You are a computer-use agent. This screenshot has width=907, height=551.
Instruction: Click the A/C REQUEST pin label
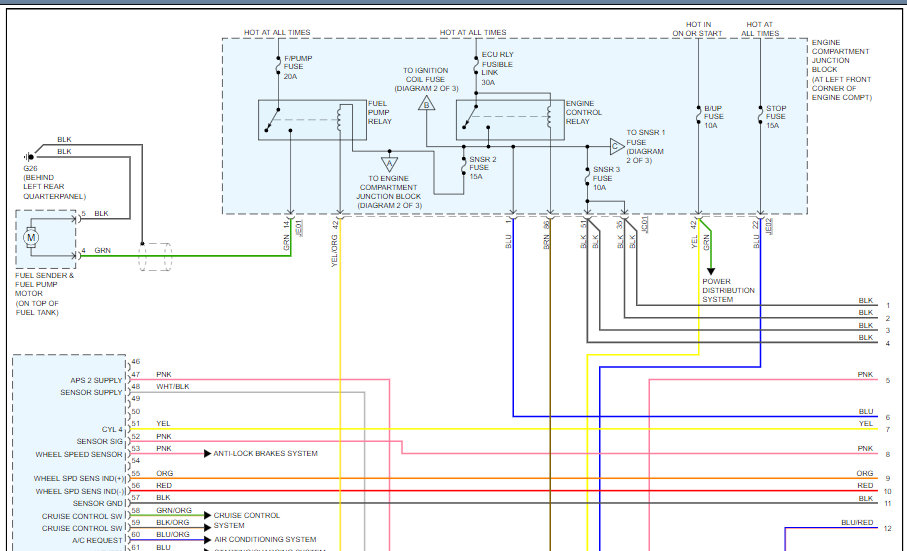pos(97,541)
